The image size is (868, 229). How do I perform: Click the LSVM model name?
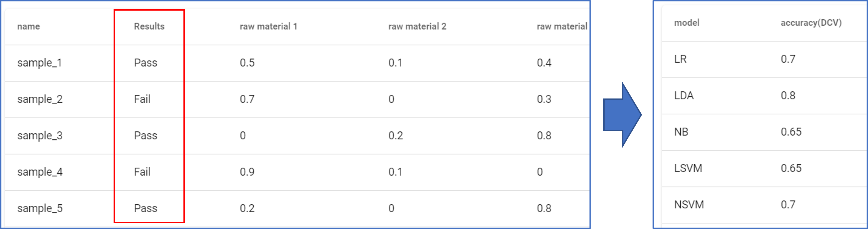688,168
